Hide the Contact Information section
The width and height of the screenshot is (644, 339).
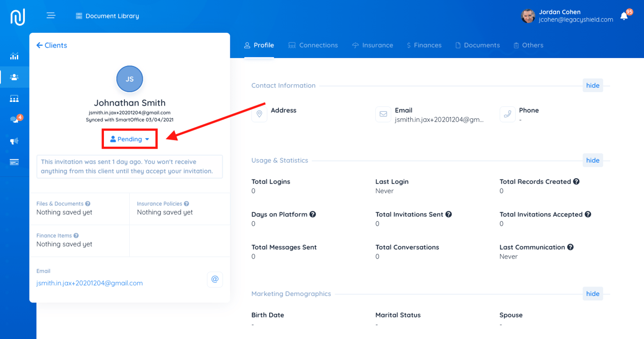click(593, 85)
